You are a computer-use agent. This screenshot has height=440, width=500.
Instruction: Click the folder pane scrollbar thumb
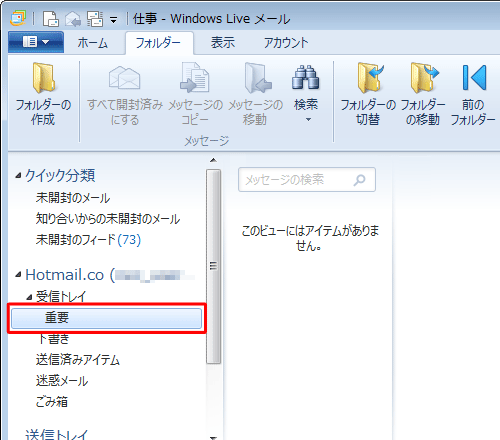pos(213,266)
